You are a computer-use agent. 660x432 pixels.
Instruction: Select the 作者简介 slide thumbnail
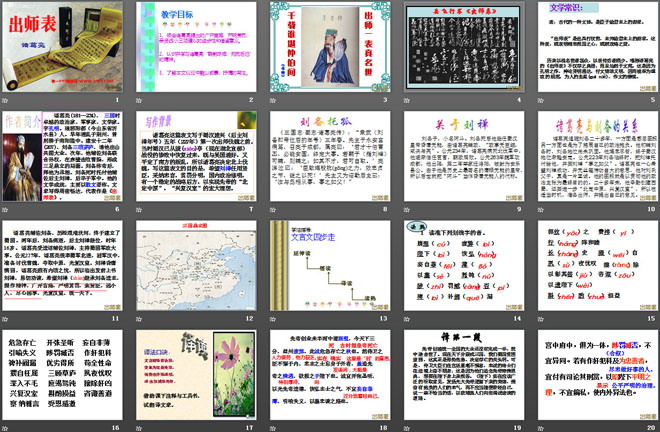click(x=62, y=156)
